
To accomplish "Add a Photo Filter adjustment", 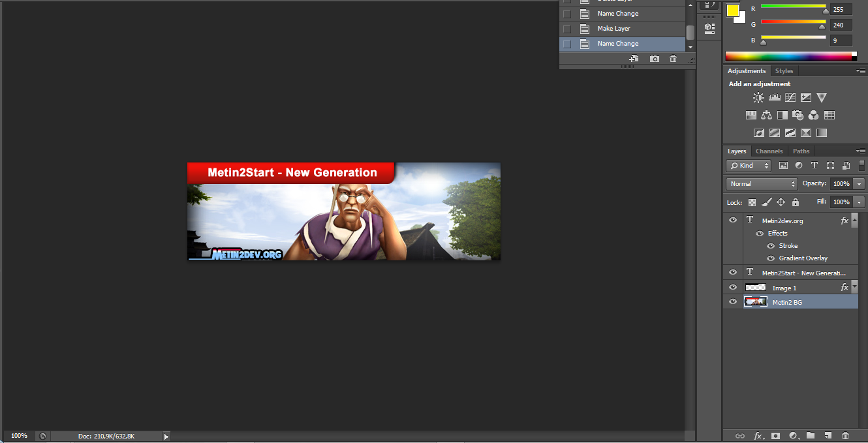I will click(798, 115).
